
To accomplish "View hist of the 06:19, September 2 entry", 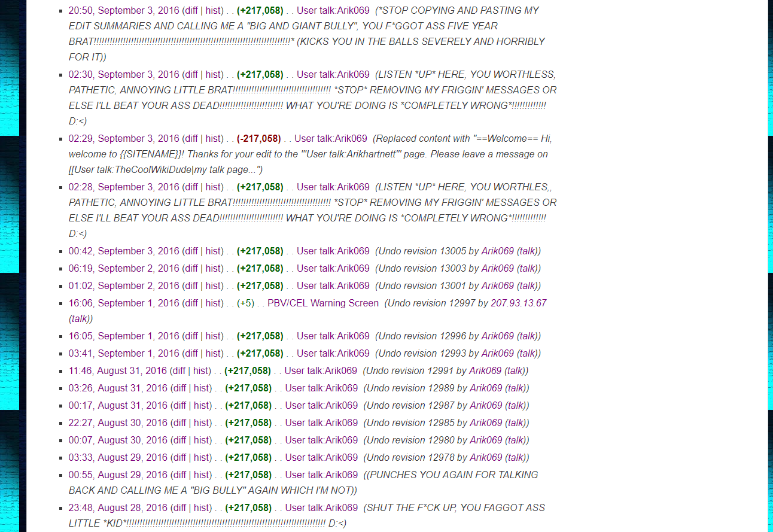I will [214, 268].
